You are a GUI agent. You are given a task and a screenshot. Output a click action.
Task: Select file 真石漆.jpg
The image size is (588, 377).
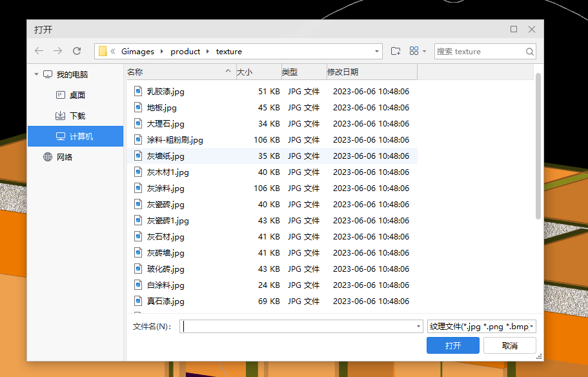pos(272,301)
